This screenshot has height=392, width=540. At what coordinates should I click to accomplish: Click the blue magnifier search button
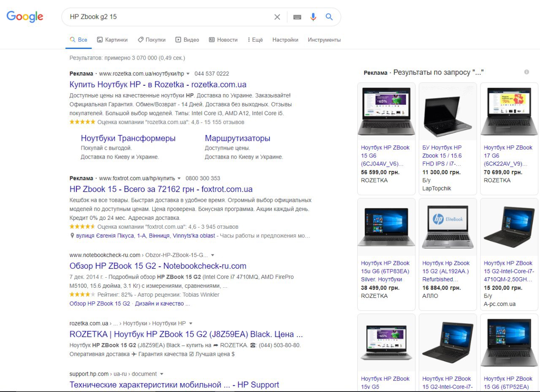click(329, 17)
